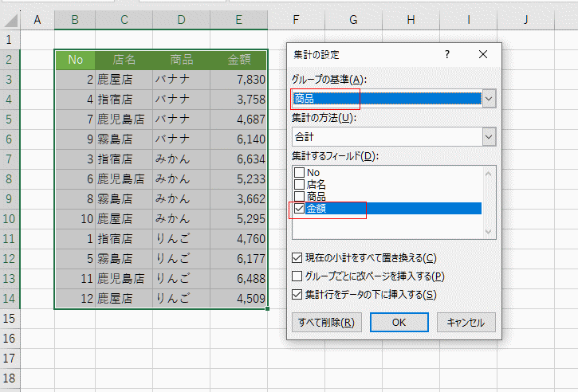Screen dimensions: 578x392
Task: Click the キャンセル button
Action: click(466, 323)
